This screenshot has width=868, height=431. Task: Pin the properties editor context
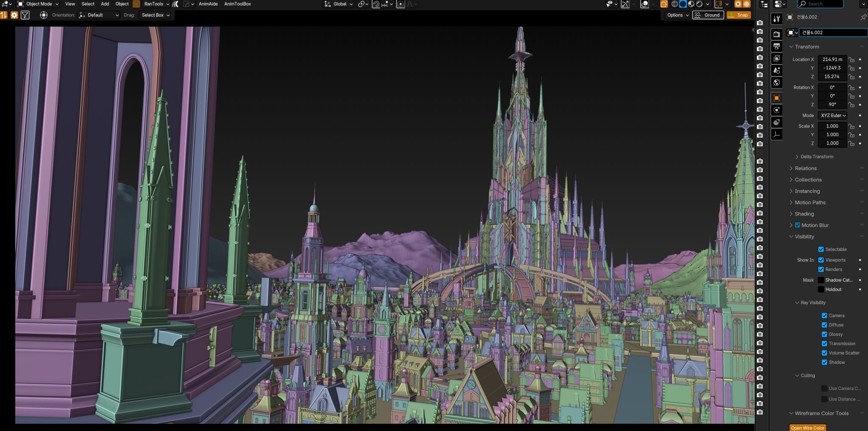pyautogui.click(x=863, y=17)
